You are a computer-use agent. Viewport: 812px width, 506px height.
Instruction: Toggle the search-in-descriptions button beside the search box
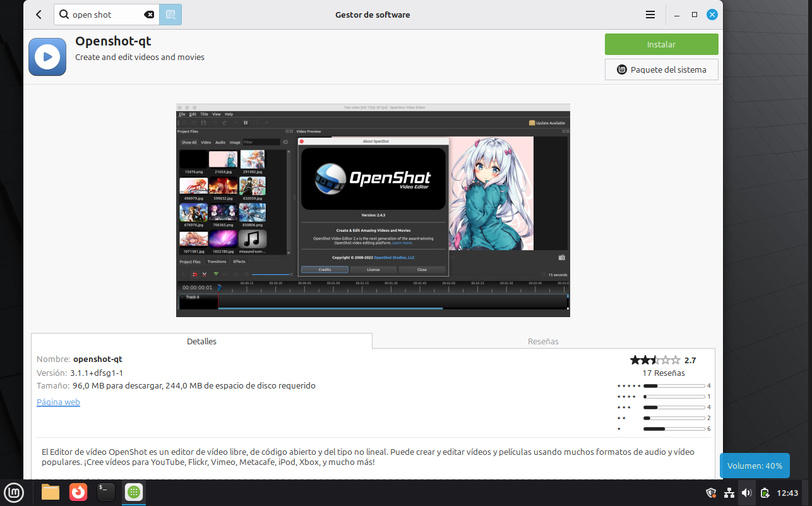coord(170,15)
